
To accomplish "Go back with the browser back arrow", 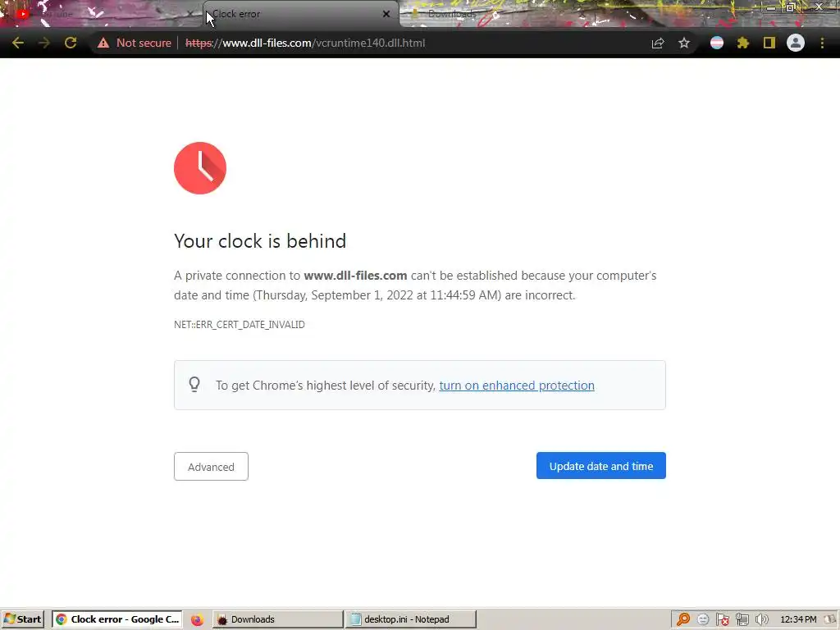I will tap(18, 43).
